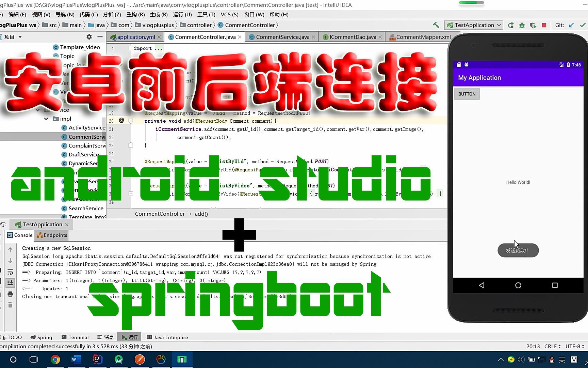The image size is (588, 368).
Task: Click the gutter @ icon on line 20
Action: coord(121,121)
